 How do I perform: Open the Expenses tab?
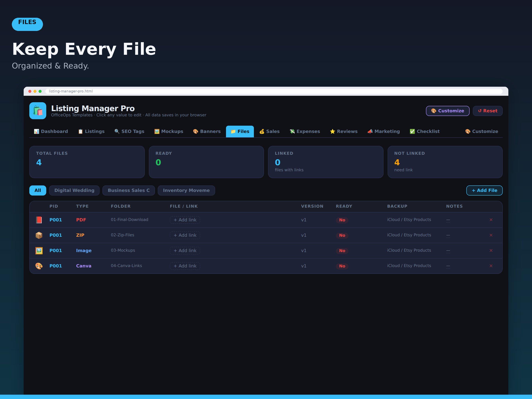click(305, 131)
